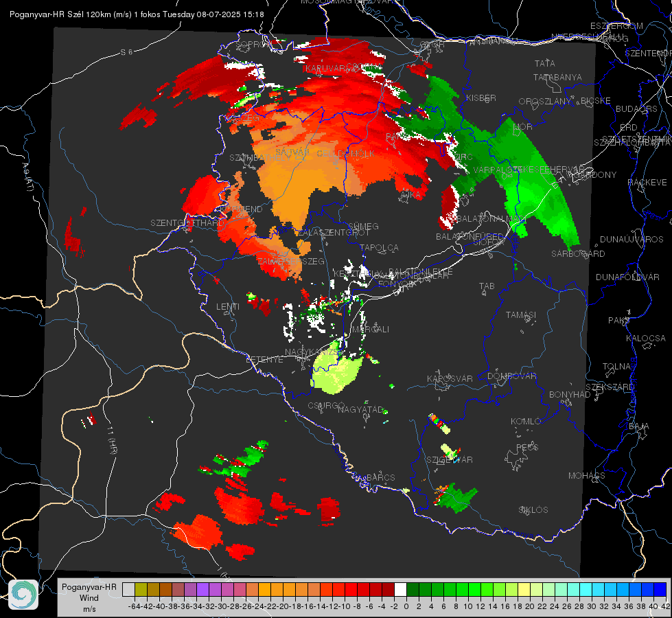Click the CSURGO city label
The width and height of the screenshot is (672, 618).
(x=326, y=405)
